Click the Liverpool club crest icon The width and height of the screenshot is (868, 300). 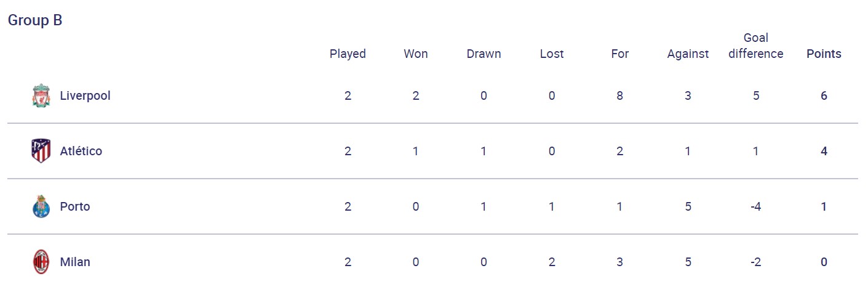(x=41, y=96)
